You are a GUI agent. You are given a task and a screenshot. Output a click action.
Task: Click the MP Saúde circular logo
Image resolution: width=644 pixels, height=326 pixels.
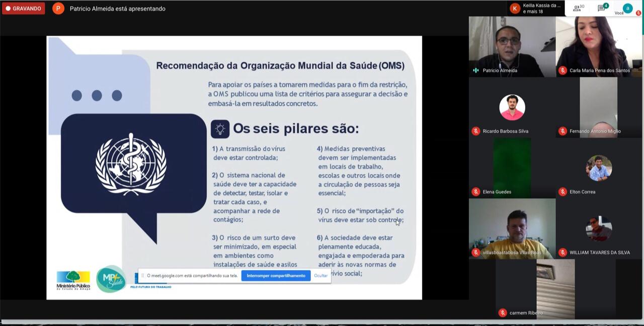111,279
